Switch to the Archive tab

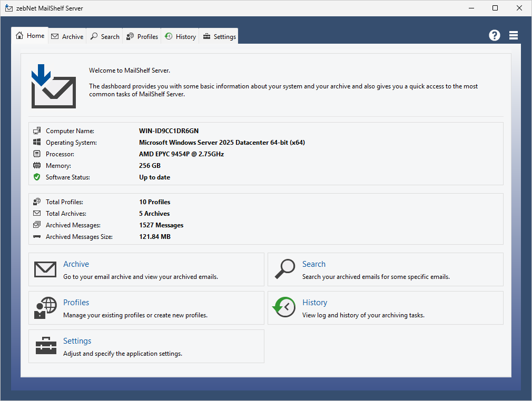[x=67, y=36]
